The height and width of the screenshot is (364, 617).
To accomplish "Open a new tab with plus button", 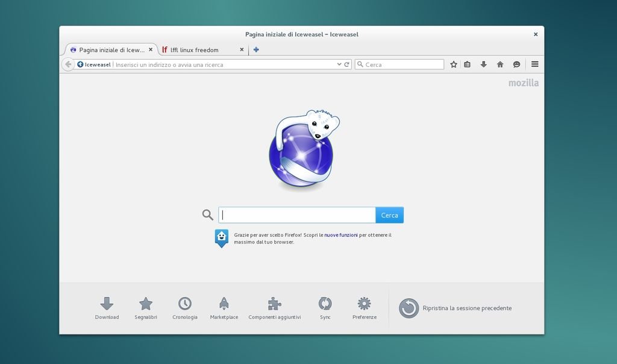I will click(x=255, y=49).
